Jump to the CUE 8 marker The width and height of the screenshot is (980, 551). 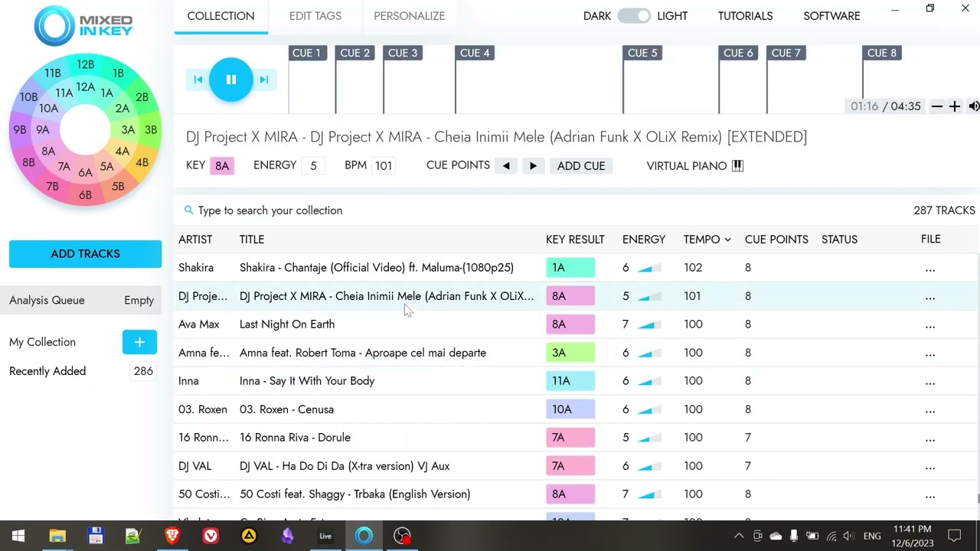tap(881, 53)
